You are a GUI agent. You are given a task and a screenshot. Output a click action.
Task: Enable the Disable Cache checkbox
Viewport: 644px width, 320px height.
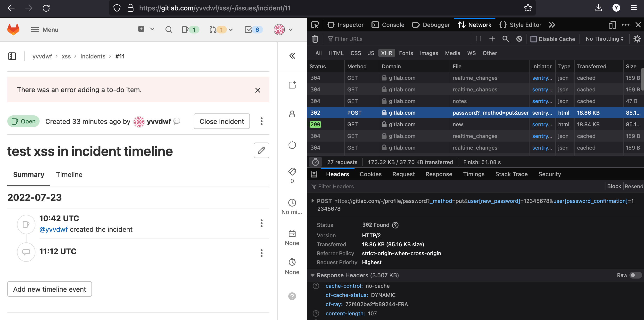(534, 39)
